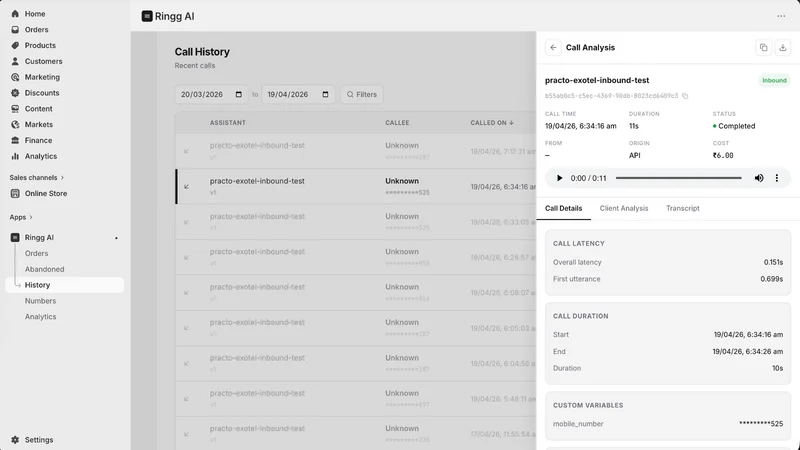Open the Filters button
This screenshot has height=450, width=800.
coord(362,94)
